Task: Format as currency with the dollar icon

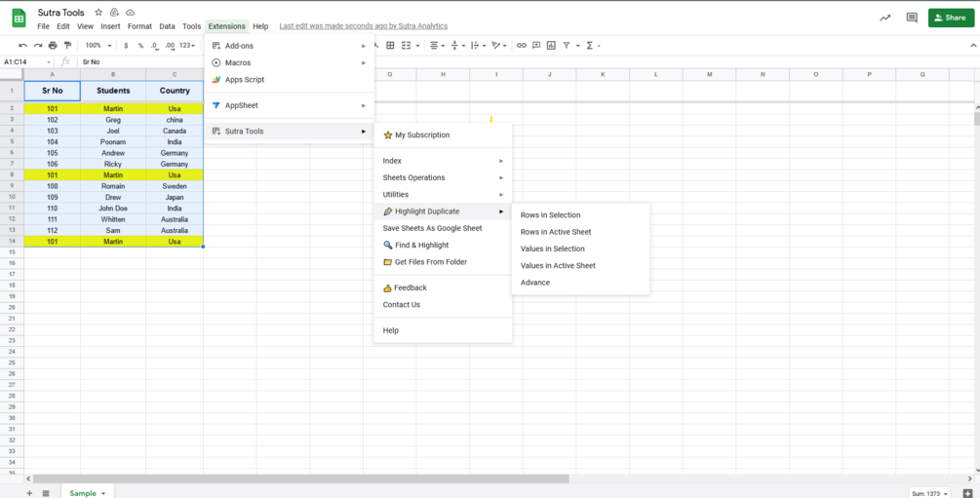Action: (x=126, y=46)
